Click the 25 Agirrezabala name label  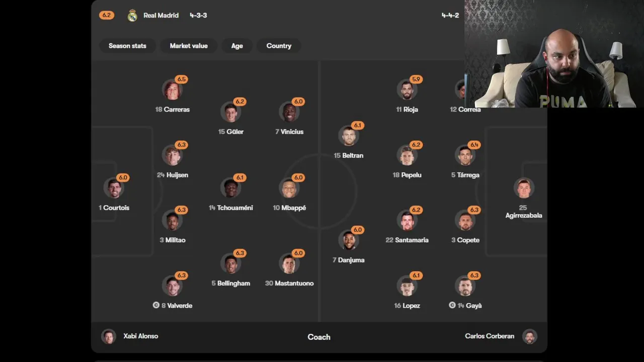click(524, 211)
